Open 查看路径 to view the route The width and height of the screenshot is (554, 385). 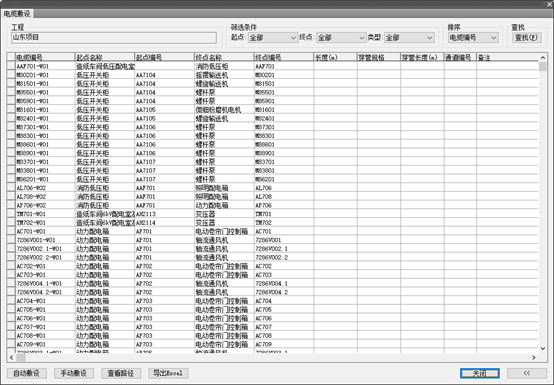[x=121, y=373]
